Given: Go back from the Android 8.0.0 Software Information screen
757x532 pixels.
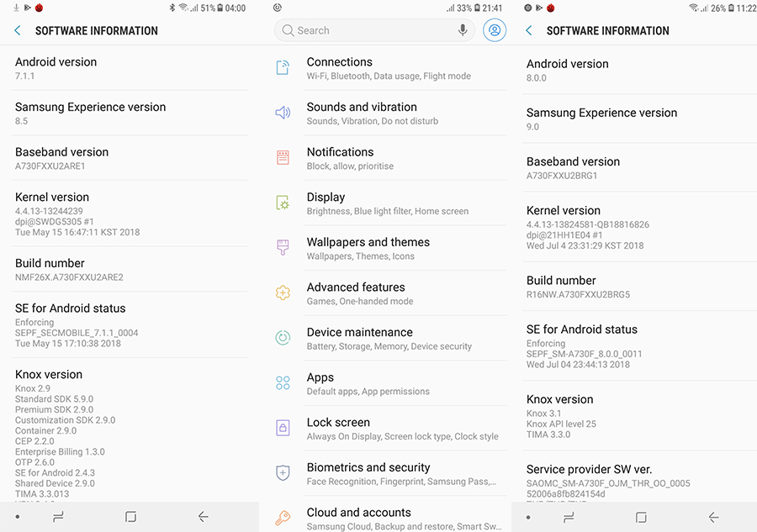Looking at the screenshot, I should point(529,31).
